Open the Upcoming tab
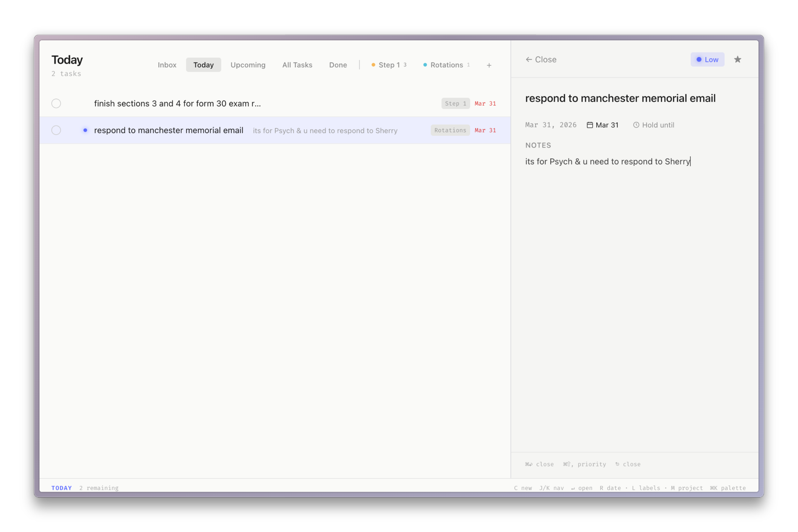Viewport: 798px width, 532px height. pos(248,65)
